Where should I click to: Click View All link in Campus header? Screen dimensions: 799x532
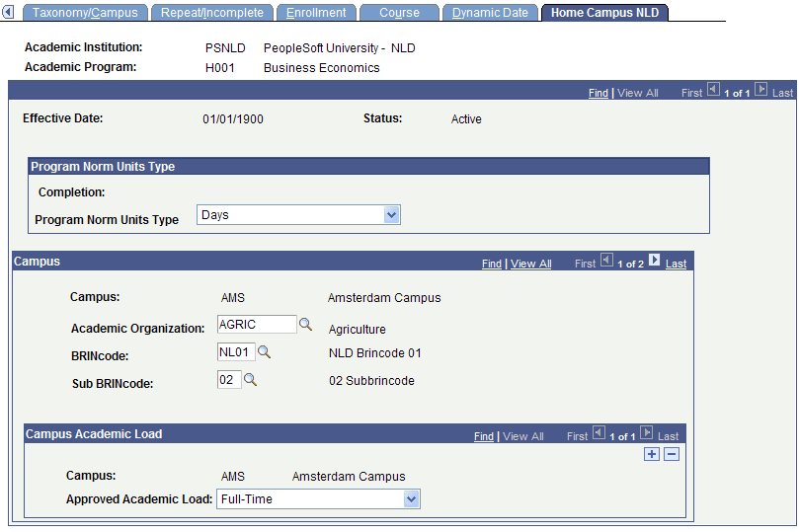(x=531, y=264)
